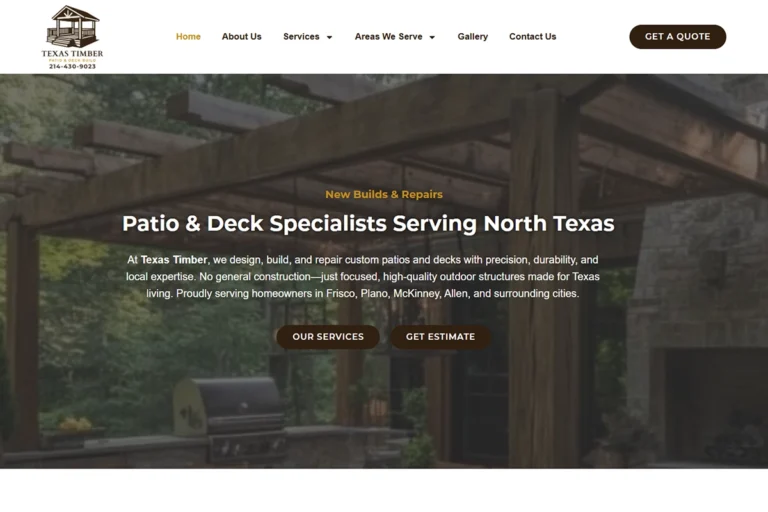Click the TEXAS TIMBER logo wordmark
This screenshot has width=768, height=512.
coord(72,53)
